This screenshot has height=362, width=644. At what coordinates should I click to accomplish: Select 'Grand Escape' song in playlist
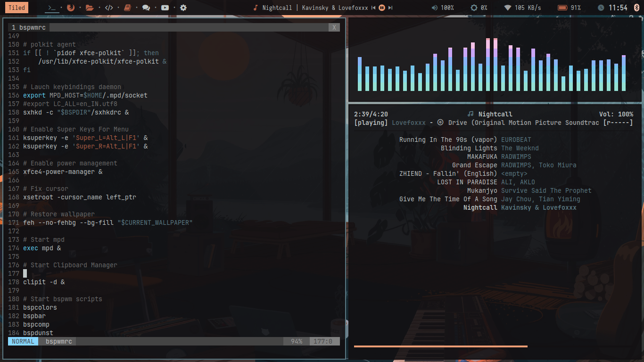coord(474,165)
